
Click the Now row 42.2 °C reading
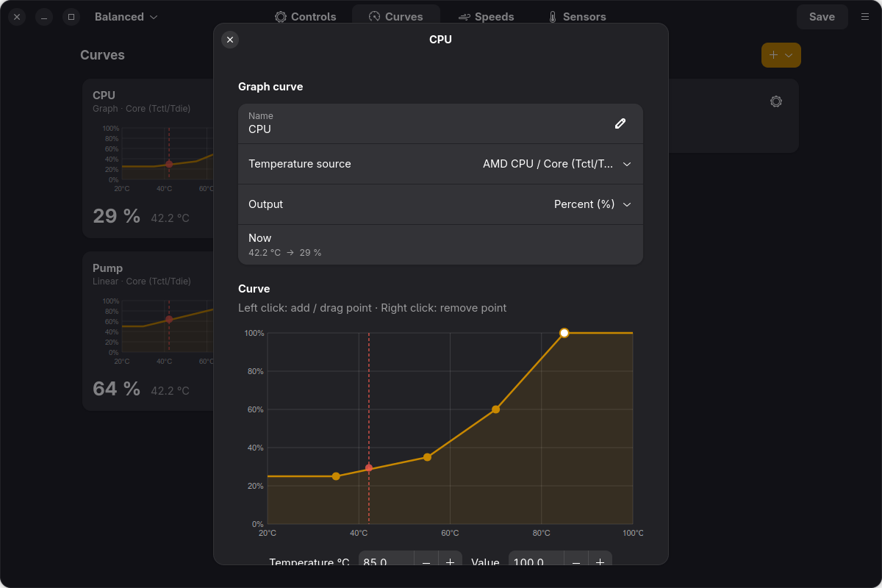[x=440, y=245]
